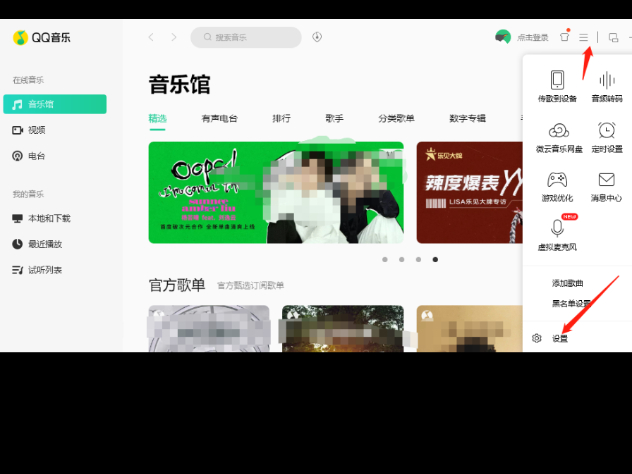Go forward with the right arrow
This screenshot has width=632, height=474.
(x=174, y=37)
